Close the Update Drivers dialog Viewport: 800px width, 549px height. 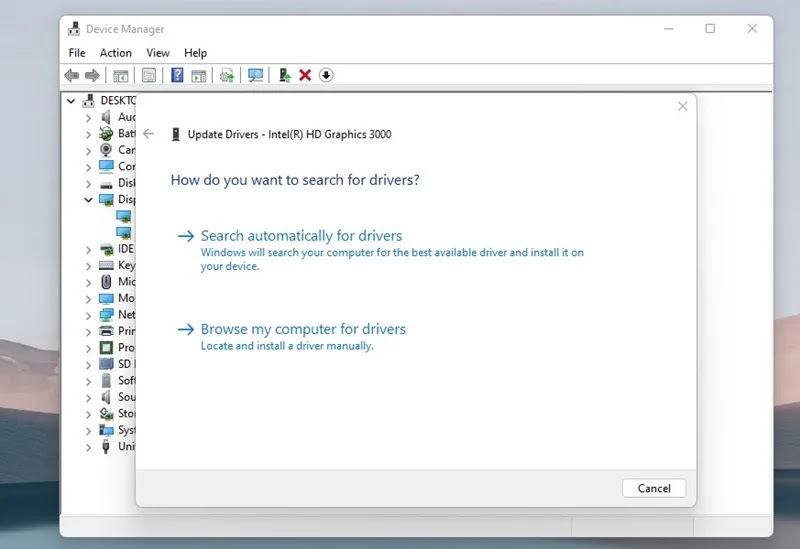click(683, 106)
